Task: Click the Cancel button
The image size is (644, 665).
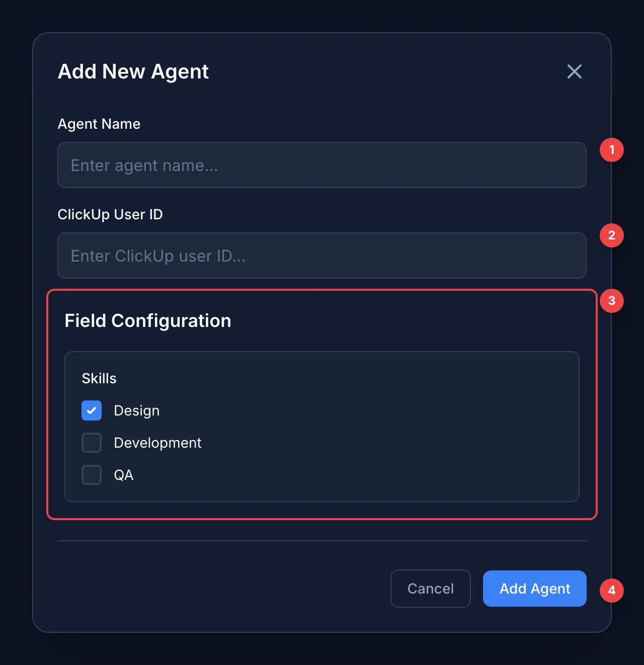Action: pyautogui.click(x=430, y=589)
